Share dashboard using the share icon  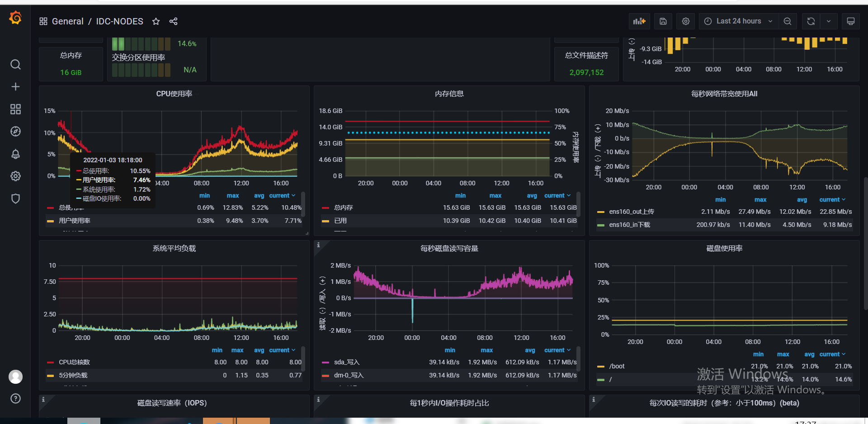point(173,21)
